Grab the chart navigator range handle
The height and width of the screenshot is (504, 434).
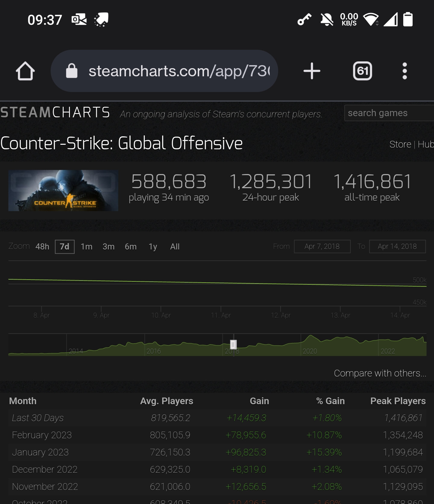(233, 344)
